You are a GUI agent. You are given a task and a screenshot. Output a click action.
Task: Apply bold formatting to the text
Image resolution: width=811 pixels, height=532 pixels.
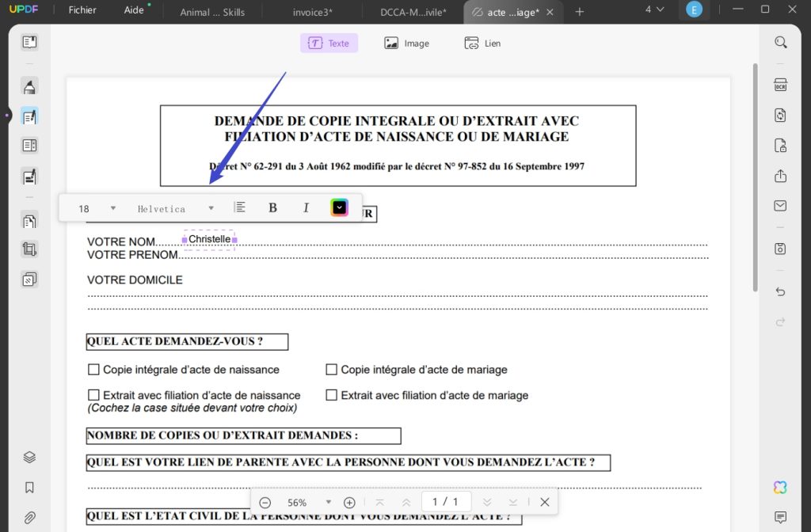click(x=272, y=207)
